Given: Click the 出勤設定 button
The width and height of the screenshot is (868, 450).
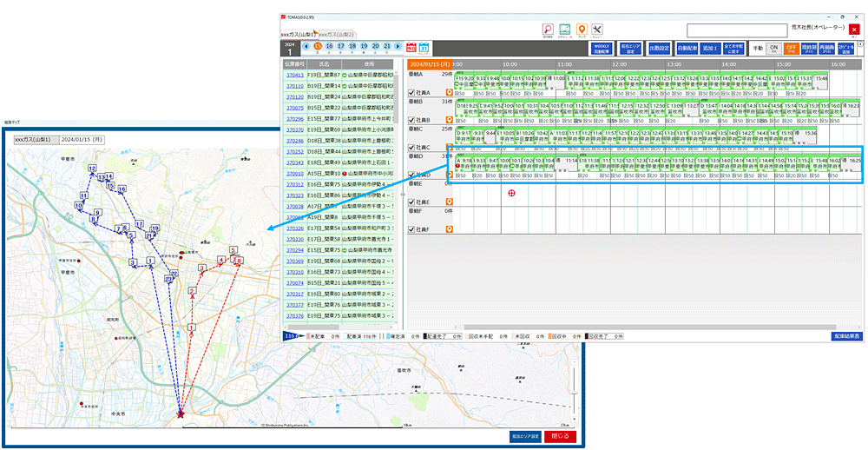Looking at the screenshot, I should [x=660, y=49].
